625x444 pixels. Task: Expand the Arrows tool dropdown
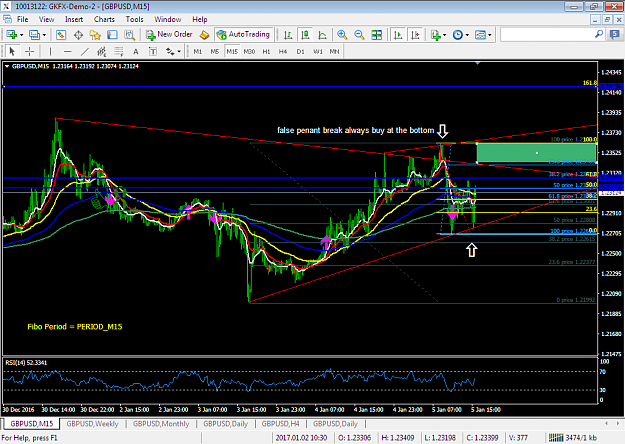pyautogui.click(x=179, y=51)
